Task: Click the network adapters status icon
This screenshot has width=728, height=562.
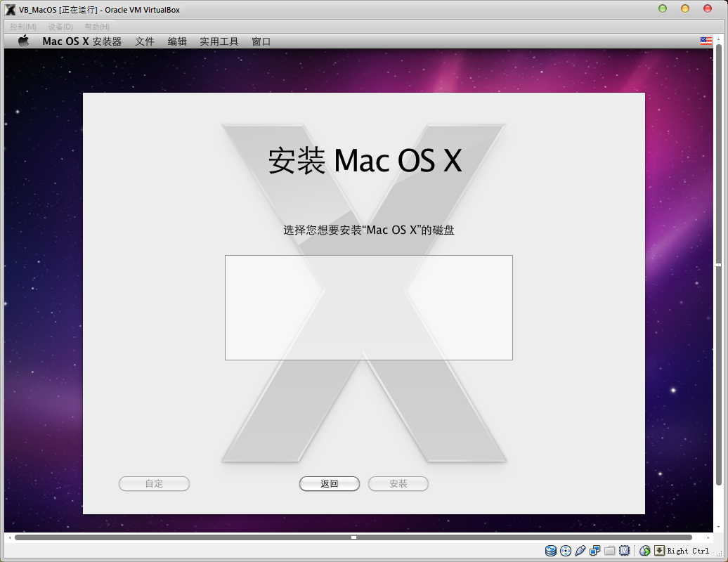Action: (594, 550)
